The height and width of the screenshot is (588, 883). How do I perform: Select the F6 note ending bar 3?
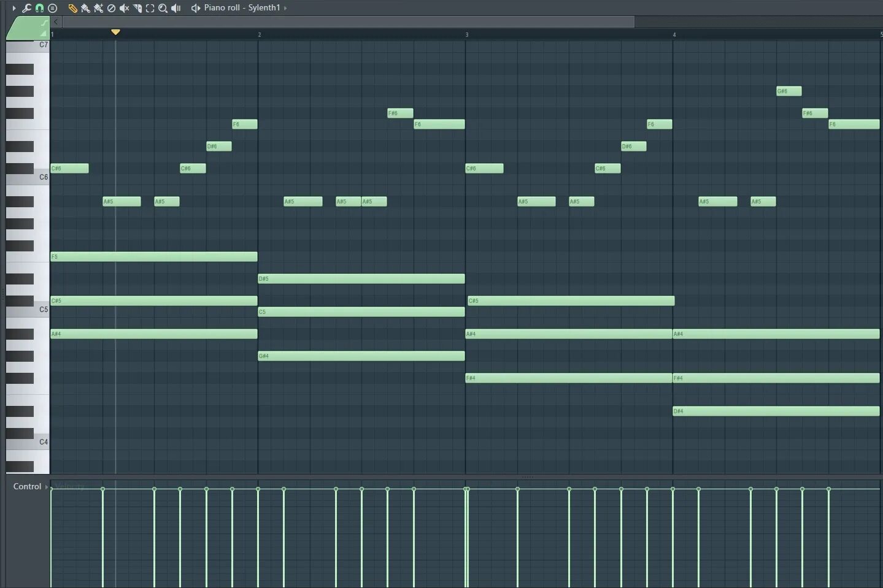(x=660, y=124)
